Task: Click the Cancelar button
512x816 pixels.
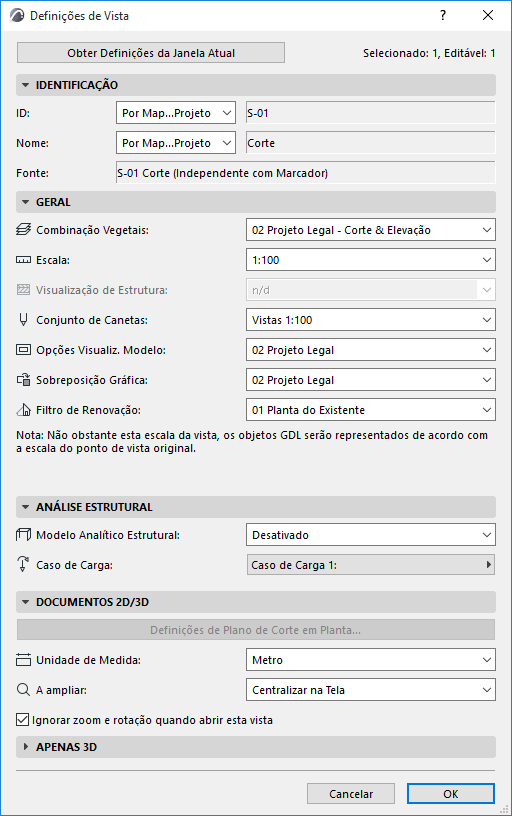Action: point(351,794)
